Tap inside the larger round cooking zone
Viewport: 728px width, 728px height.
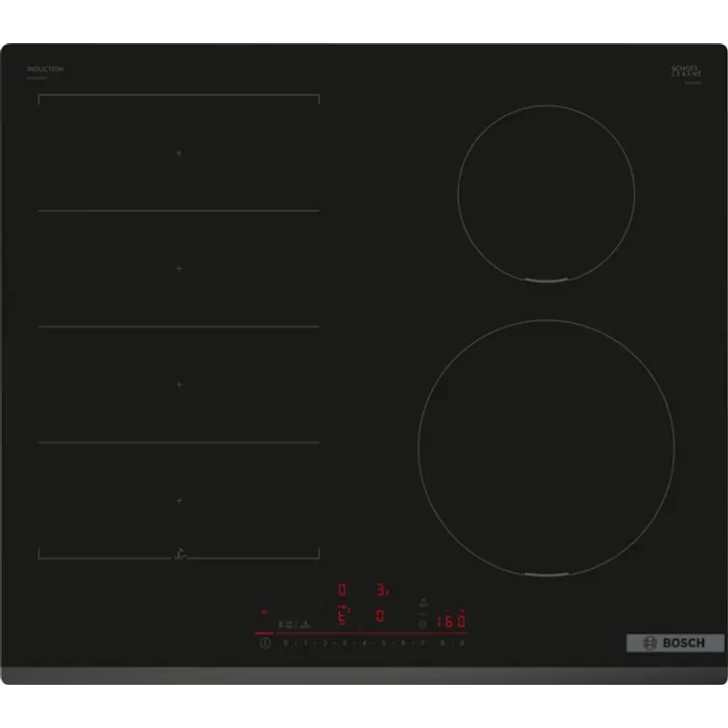point(546,447)
